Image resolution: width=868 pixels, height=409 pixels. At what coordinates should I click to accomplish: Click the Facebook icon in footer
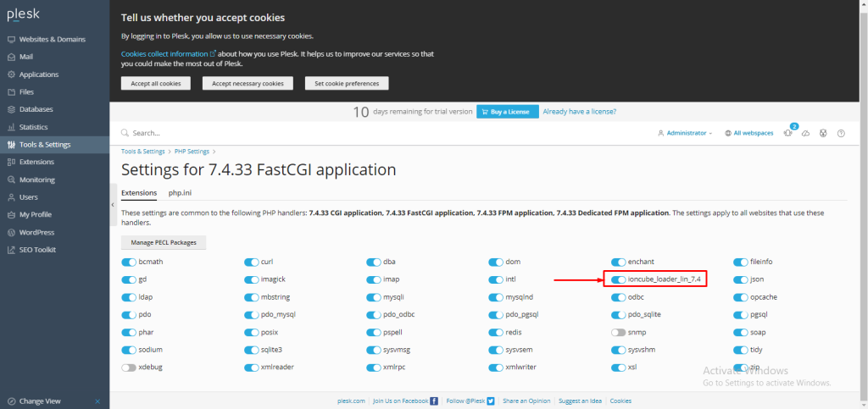coord(435,401)
